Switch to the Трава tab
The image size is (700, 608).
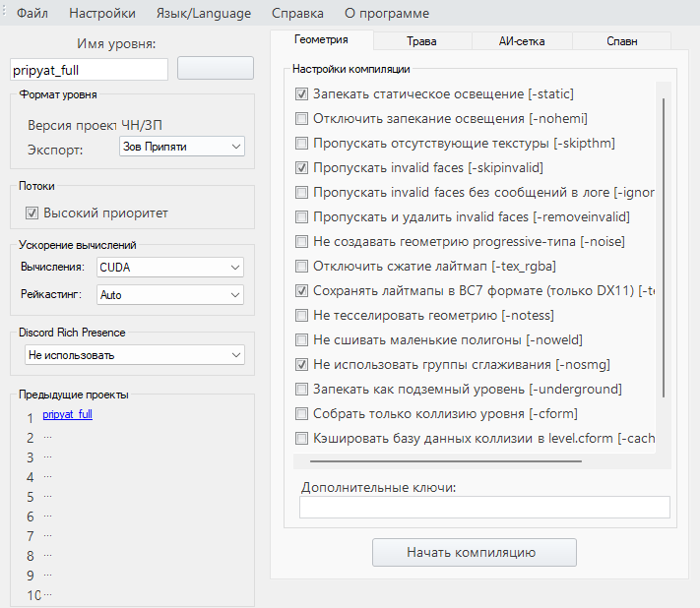(422, 41)
